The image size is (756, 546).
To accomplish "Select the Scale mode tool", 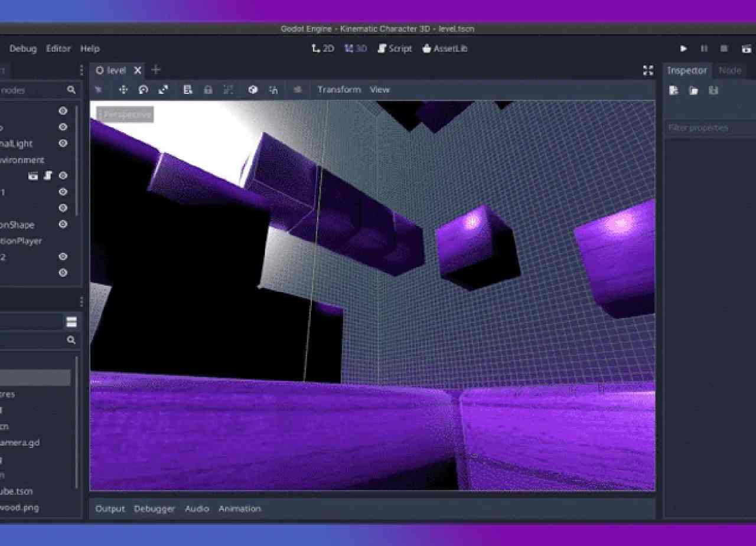I will [164, 90].
